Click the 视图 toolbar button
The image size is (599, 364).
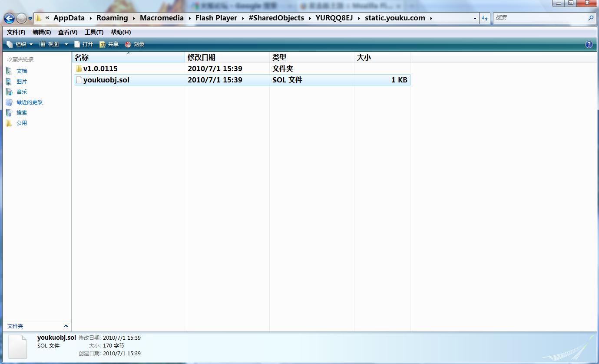49,44
